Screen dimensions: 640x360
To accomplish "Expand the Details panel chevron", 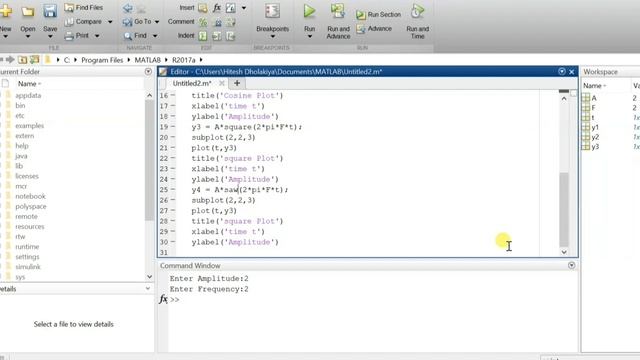I will [x=148, y=289].
